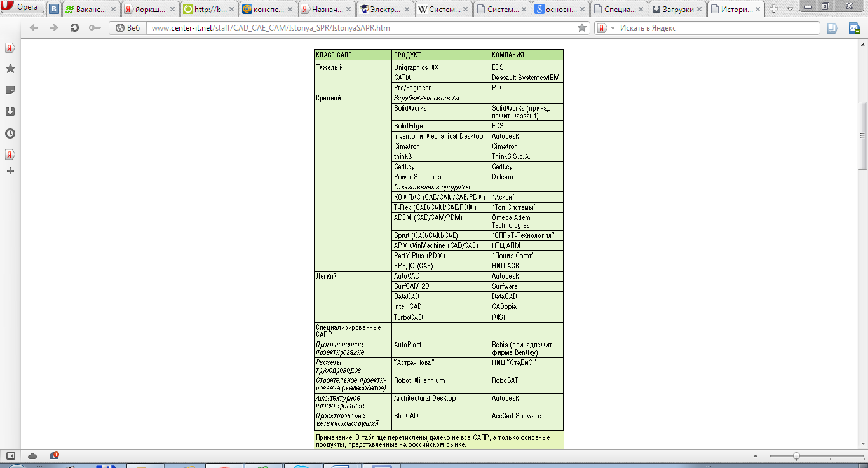This screenshot has width=868, height=468.
Task: Click the vertical page scrollbar thumb
Action: coord(862,134)
